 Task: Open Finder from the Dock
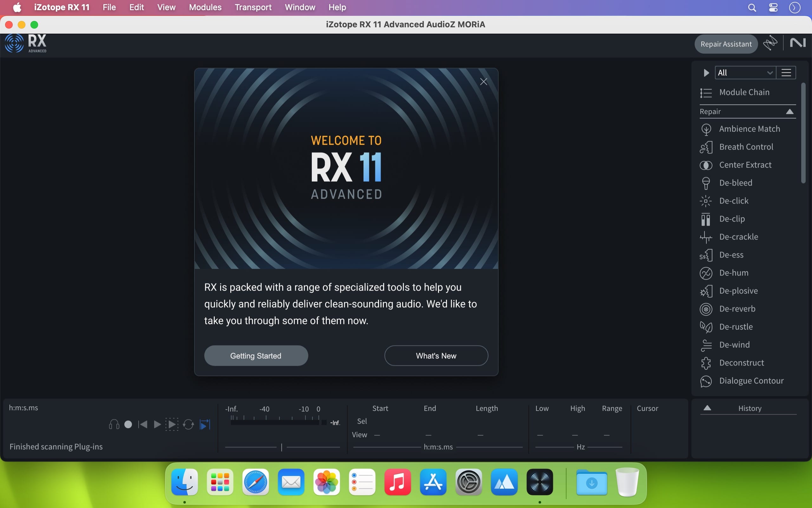pos(185,482)
